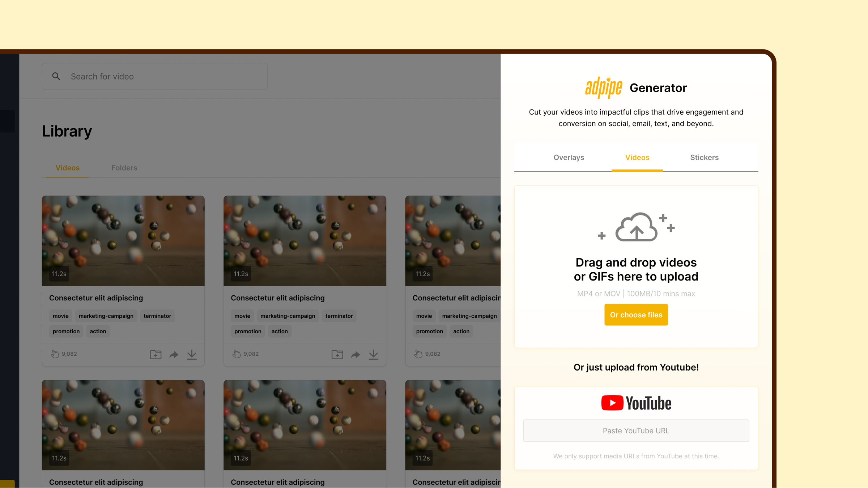Click the Or choose files button
The width and height of the screenshot is (868, 488).
pos(636,314)
